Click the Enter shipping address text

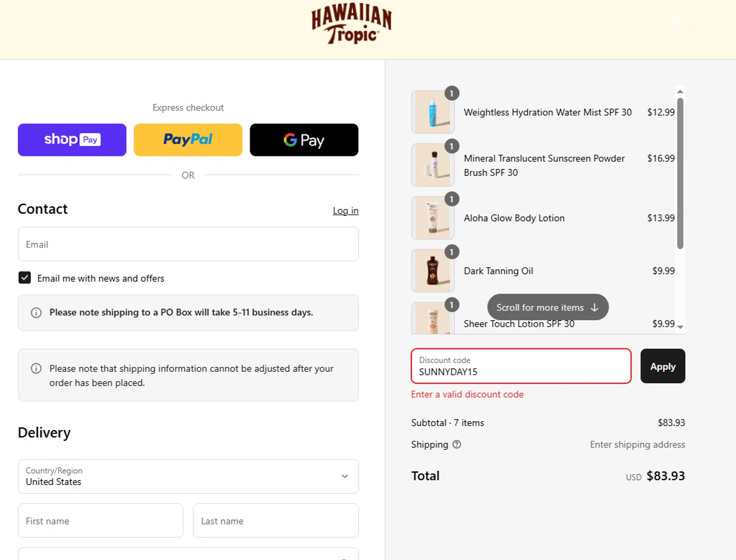(x=637, y=444)
